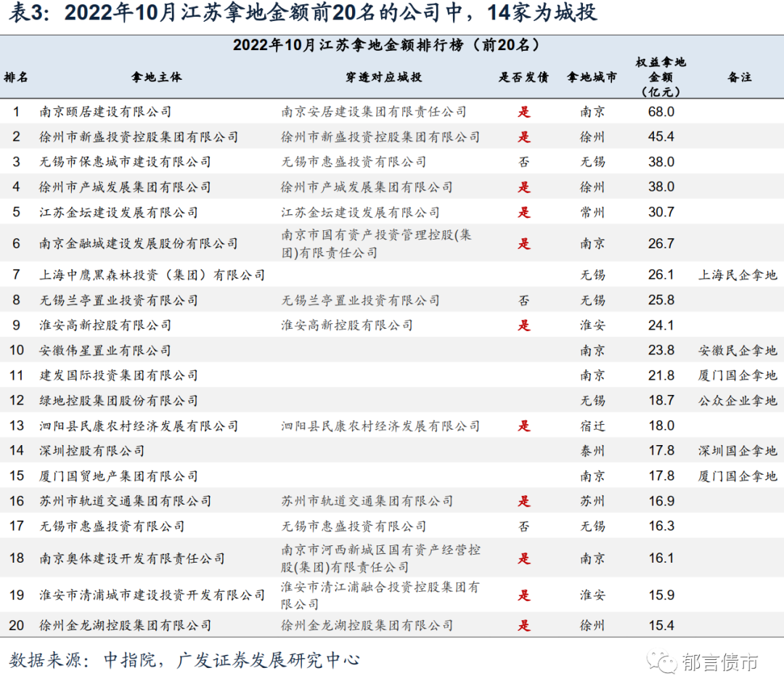Click the cell '泗阳县民康农村经济发展有限公司' under 拿地主体

click(139, 426)
